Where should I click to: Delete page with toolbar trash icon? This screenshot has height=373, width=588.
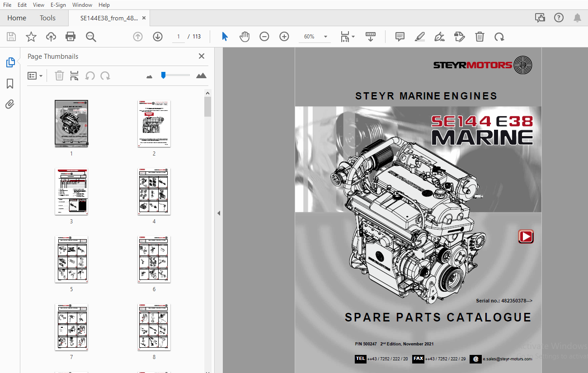480,37
